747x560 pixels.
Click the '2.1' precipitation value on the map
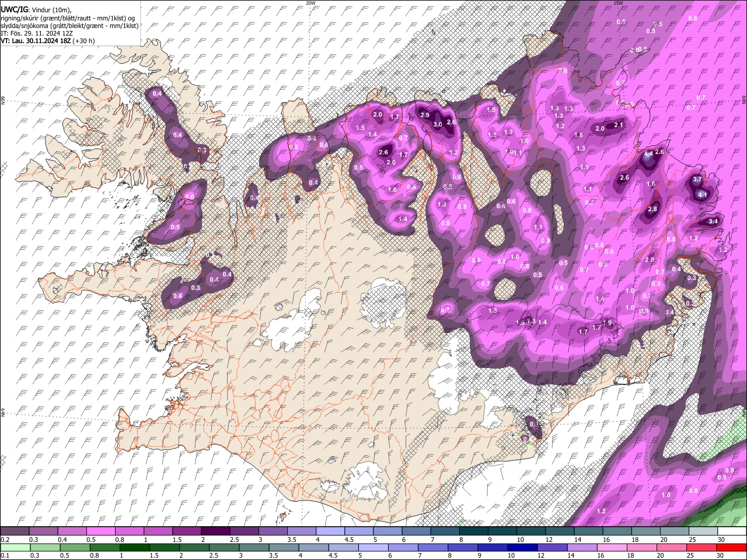(x=619, y=125)
